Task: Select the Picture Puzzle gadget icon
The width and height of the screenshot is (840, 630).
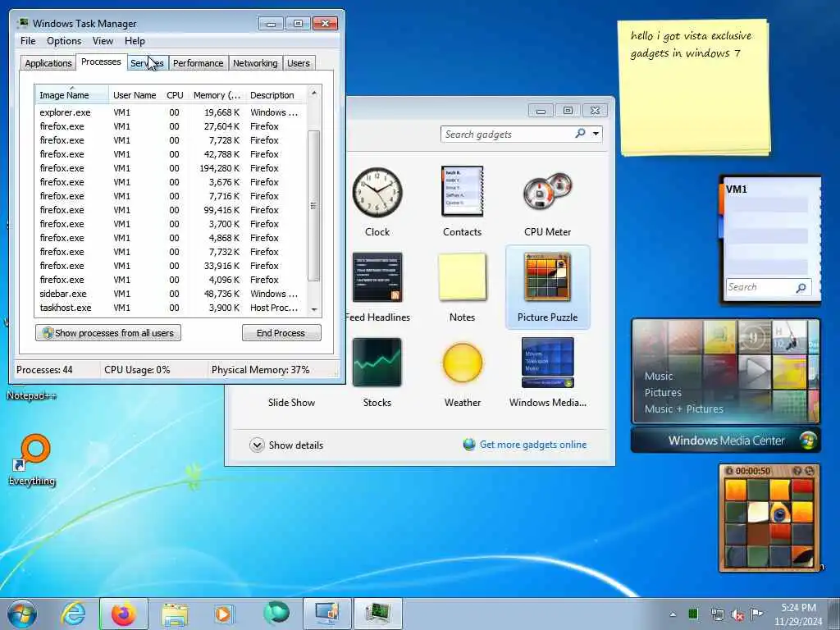Action: (x=547, y=277)
